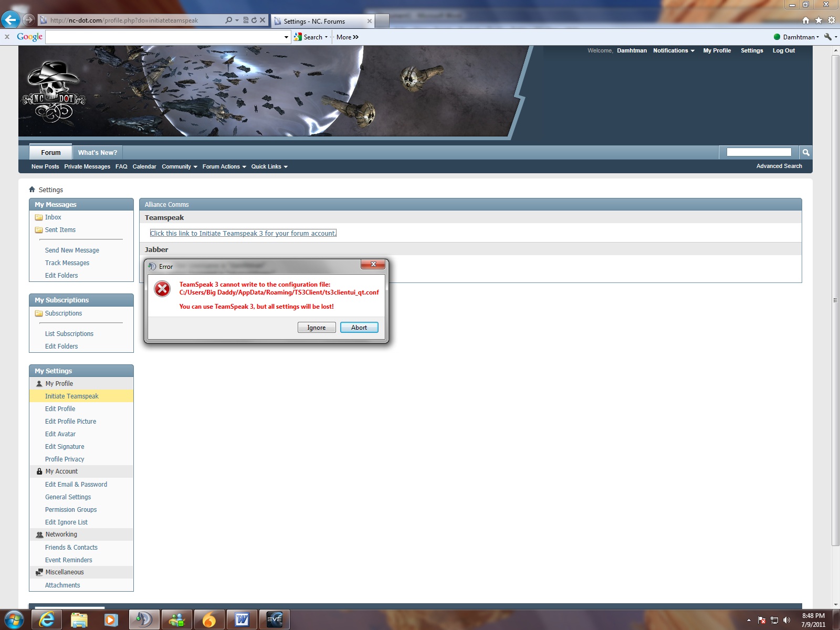
Task: Select the Forum tab
Action: coord(50,152)
